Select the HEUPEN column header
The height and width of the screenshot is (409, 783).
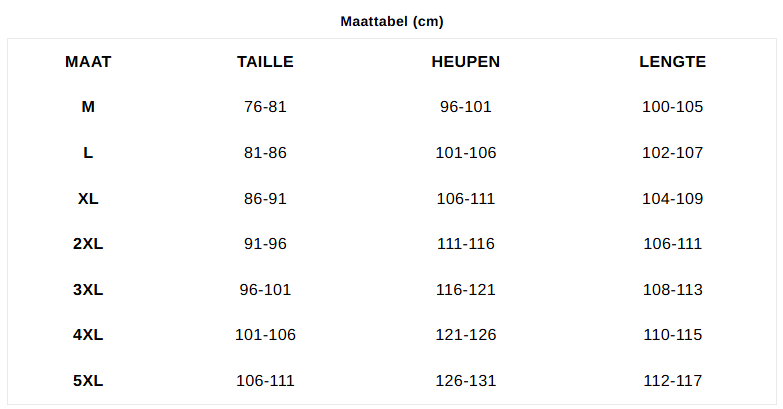coord(466,62)
